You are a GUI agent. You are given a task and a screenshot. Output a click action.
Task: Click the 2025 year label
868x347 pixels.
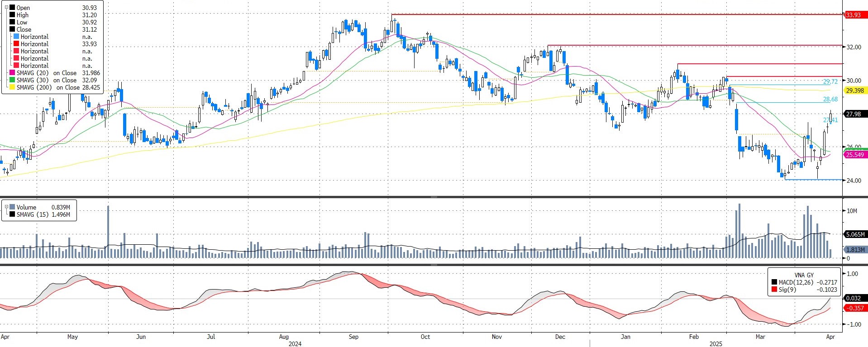[716, 344]
